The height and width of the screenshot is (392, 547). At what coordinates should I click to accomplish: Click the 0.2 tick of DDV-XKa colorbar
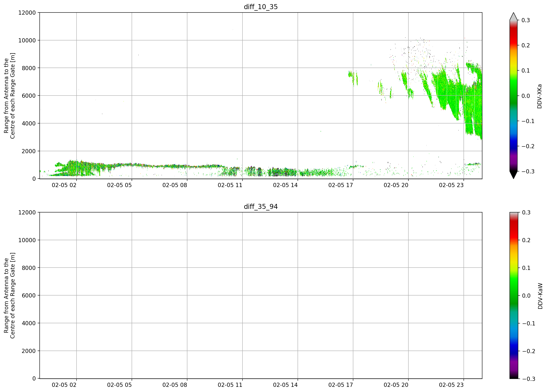tap(526, 45)
